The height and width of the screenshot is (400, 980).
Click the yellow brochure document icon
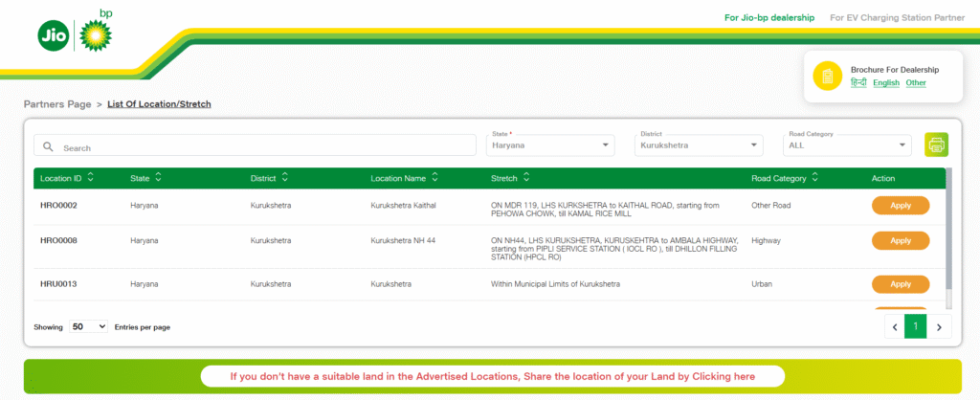[827, 76]
